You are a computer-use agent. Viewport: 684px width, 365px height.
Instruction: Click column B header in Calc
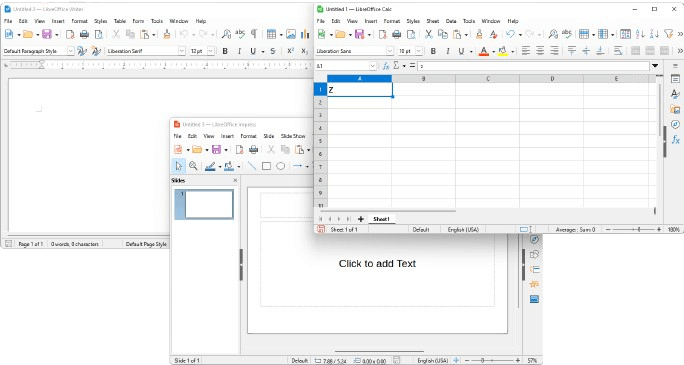coord(423,78)
